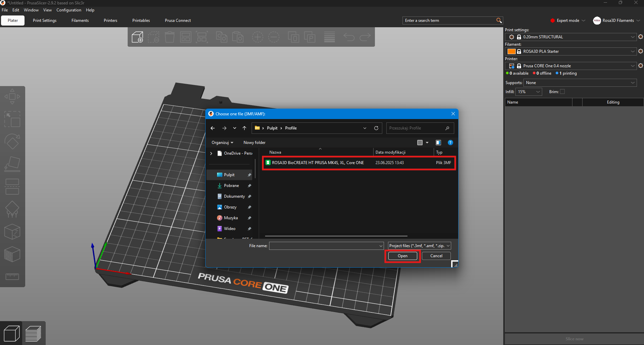The height and width of the screenshot is (345, 644).
Task: Refresh the folder in file dialog
Action: (x=376, y=128)
